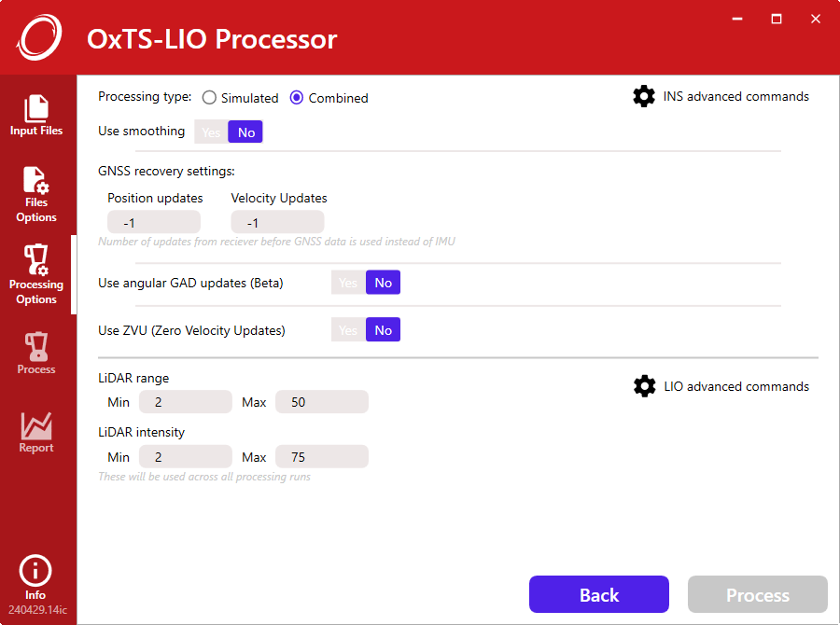This screenshot has width=840, height=625.
Task: Go to the Process sidebar icon
Action: coord(35,346)
